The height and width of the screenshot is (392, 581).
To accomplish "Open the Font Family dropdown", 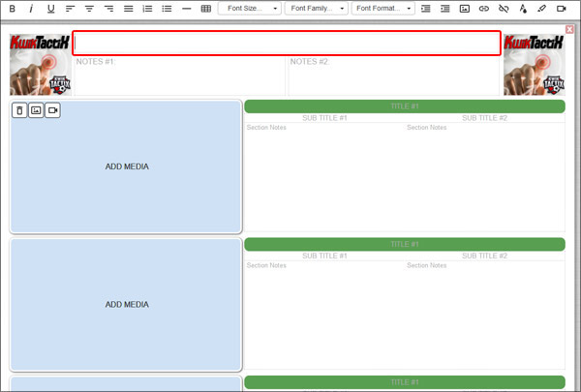I will tap(316, 9).
